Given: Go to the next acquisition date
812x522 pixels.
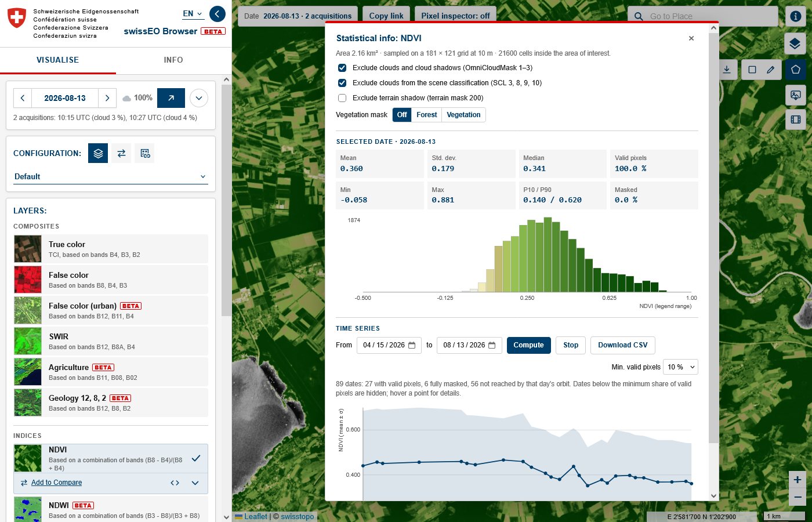Looking at the screenshot, I should pyautogui.click(x=107, y=98).
